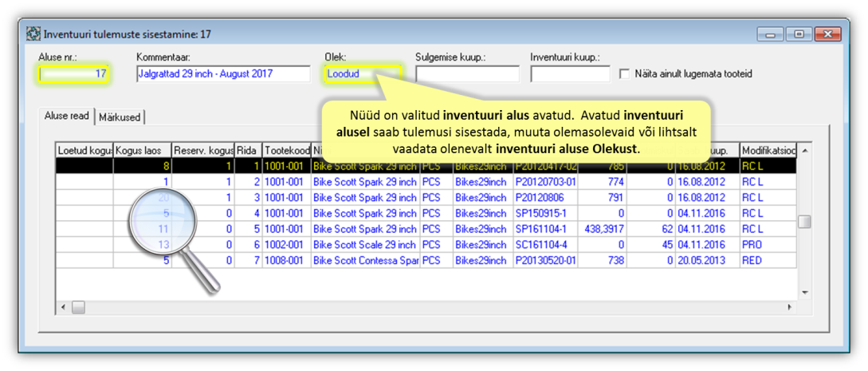Select lot cell 'SC161104-4'

(x=545, y=245)
